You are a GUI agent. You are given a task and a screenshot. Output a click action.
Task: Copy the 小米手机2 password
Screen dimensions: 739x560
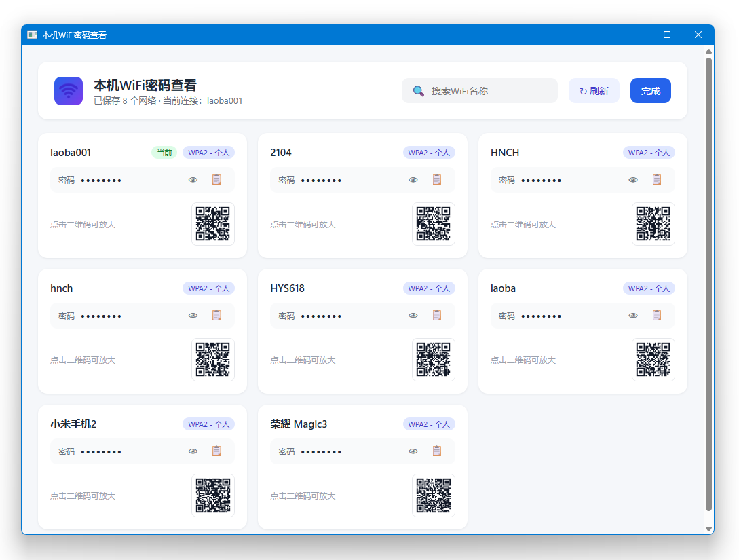216,451
